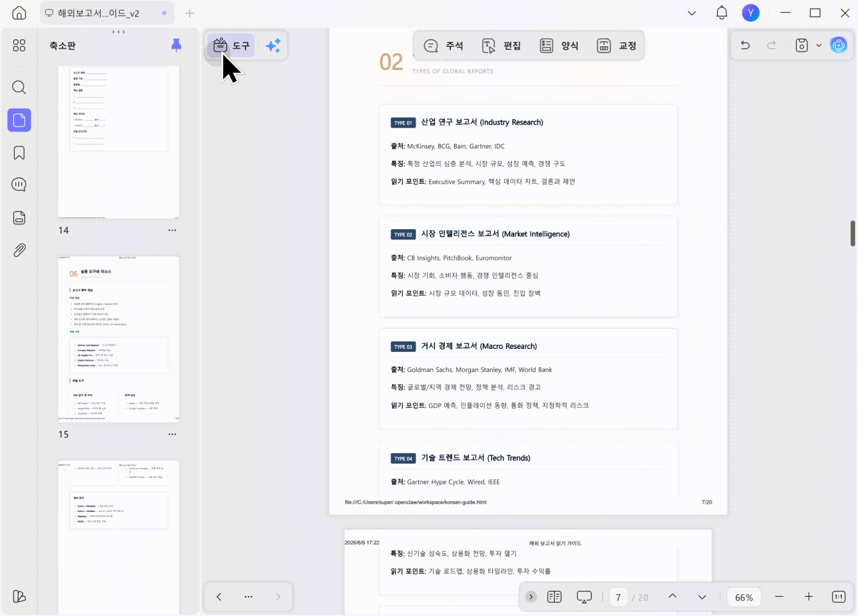Click the TYPE 01 badge
The height and width of the screenshot is (616, 858).
click(403, 123)
